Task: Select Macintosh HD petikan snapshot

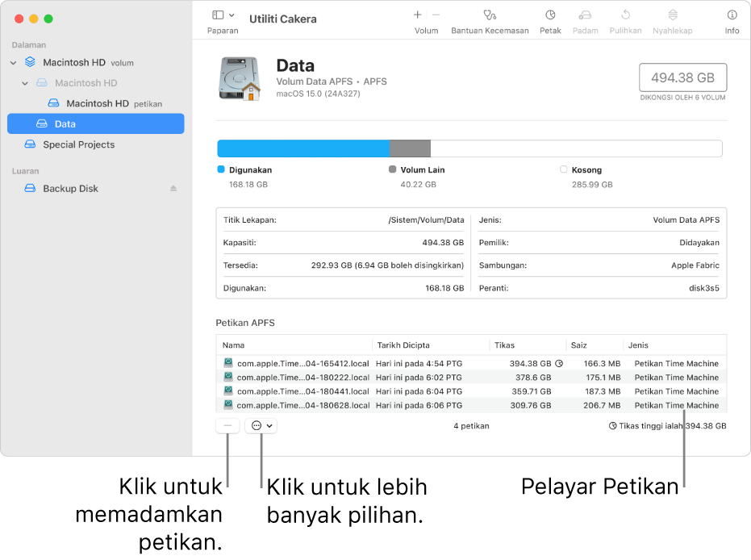Action: 114,103
